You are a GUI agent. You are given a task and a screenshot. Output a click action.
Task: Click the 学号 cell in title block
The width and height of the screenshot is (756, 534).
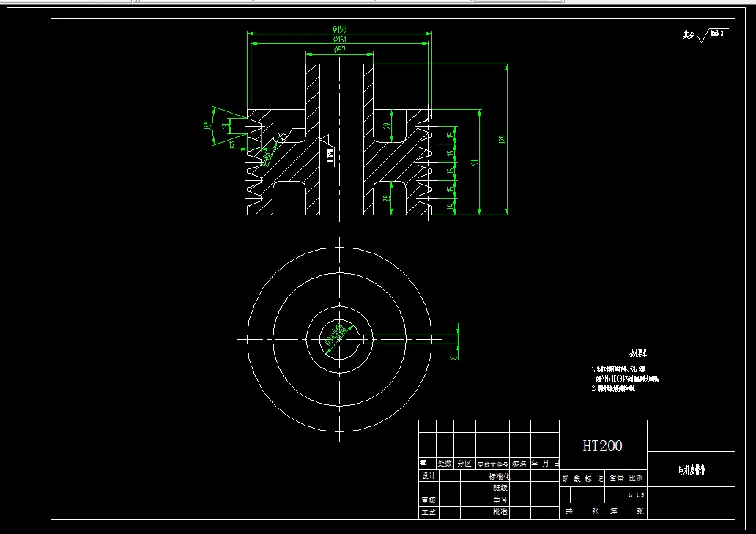click(500, 500)
